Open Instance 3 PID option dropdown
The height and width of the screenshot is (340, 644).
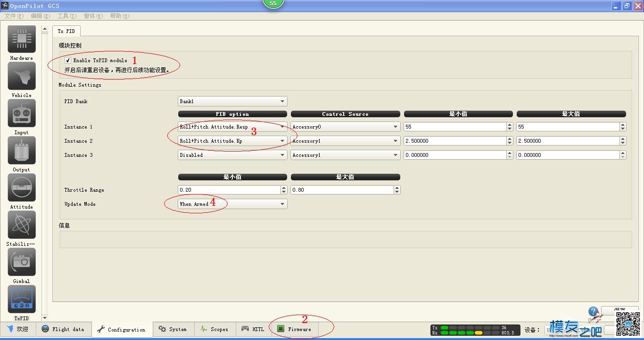coord(232,155)
